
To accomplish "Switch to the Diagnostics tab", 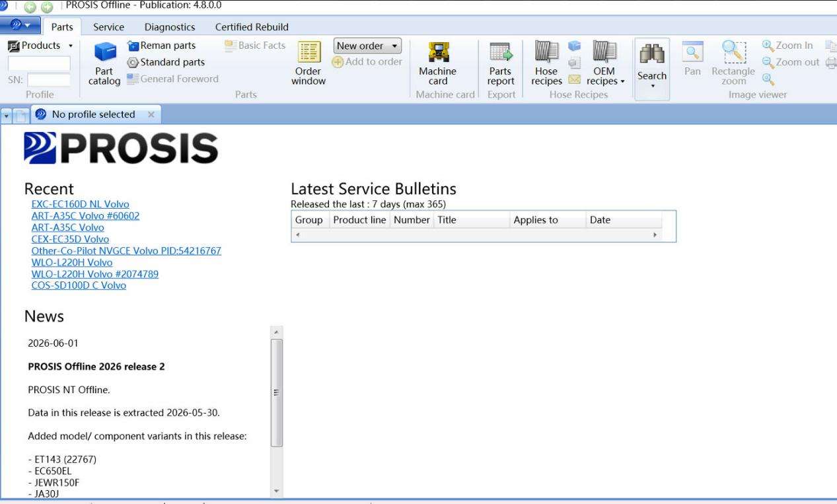I will tap(170, 27).
